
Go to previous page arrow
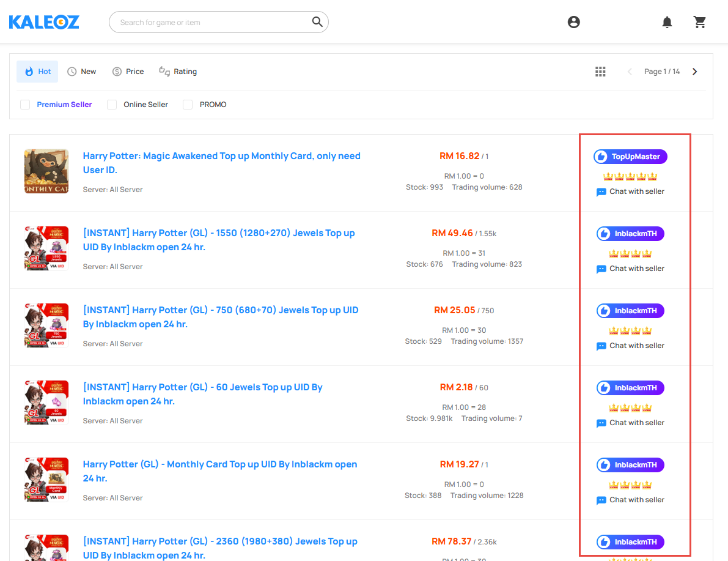pyautogui.click(x=630, y=72)
